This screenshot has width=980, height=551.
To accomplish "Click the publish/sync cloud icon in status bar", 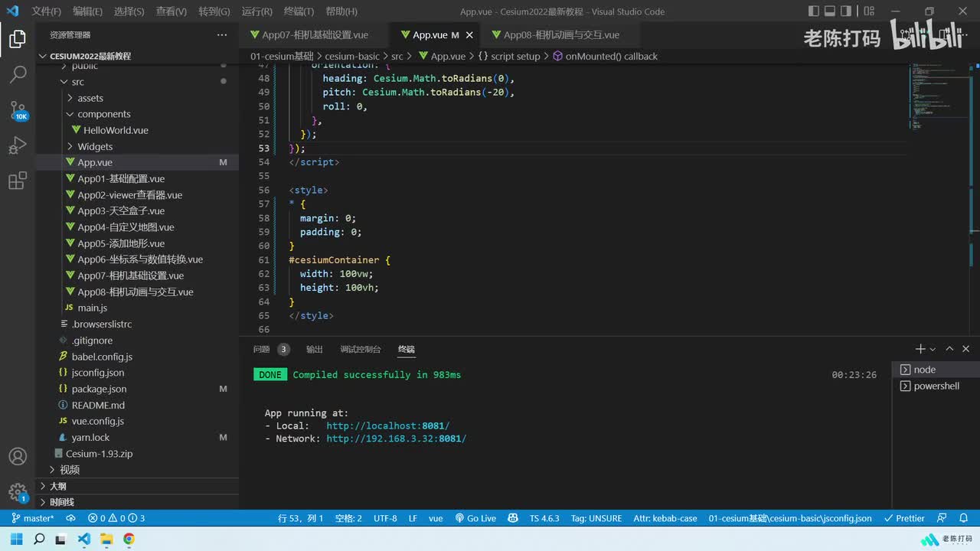I will pos(70,518).
